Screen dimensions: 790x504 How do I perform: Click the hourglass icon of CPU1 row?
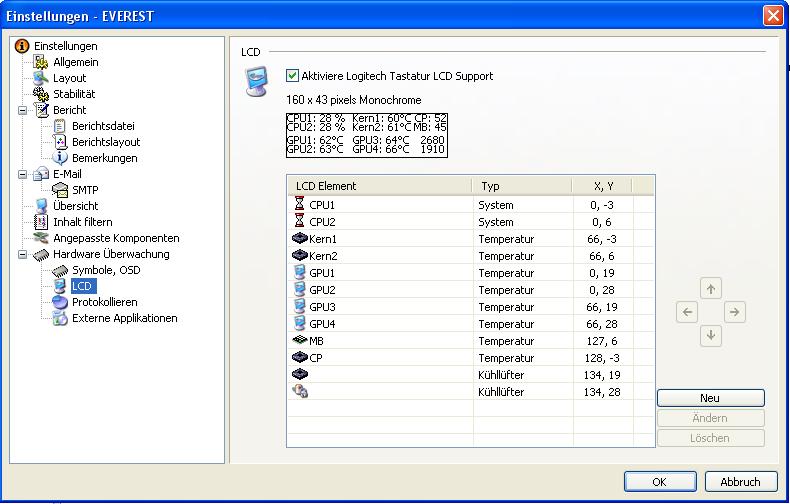pos(299,204)
